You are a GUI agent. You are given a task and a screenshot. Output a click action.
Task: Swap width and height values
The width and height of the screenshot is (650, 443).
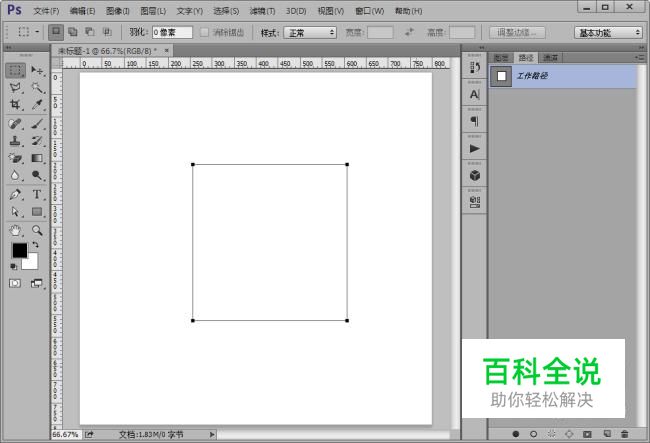[410, 32]
